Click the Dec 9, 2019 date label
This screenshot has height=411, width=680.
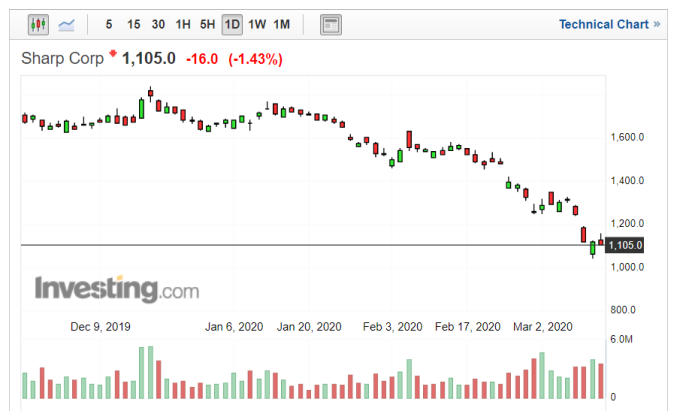click(100, 327)
